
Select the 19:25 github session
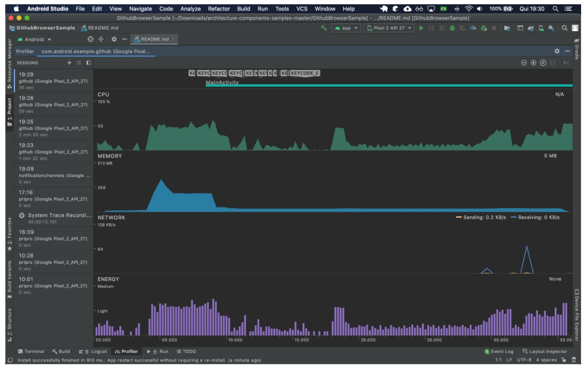53,128
